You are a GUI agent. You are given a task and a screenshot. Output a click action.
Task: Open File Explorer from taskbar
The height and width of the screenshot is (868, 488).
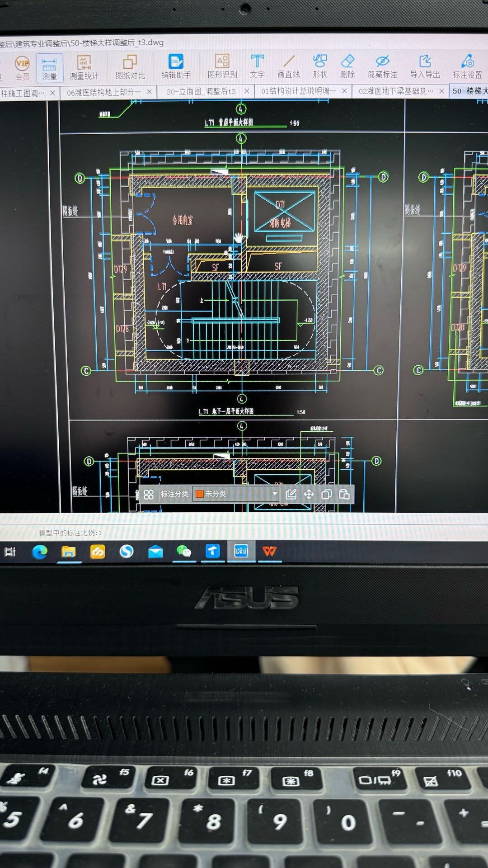(x=68, y=552)
